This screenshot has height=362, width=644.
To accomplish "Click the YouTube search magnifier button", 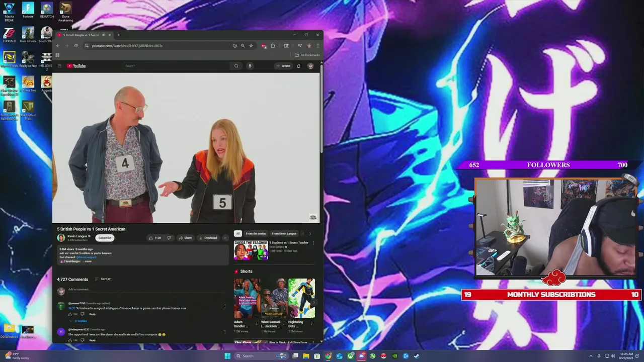I will pyautogui.click(x=236, y=66).
